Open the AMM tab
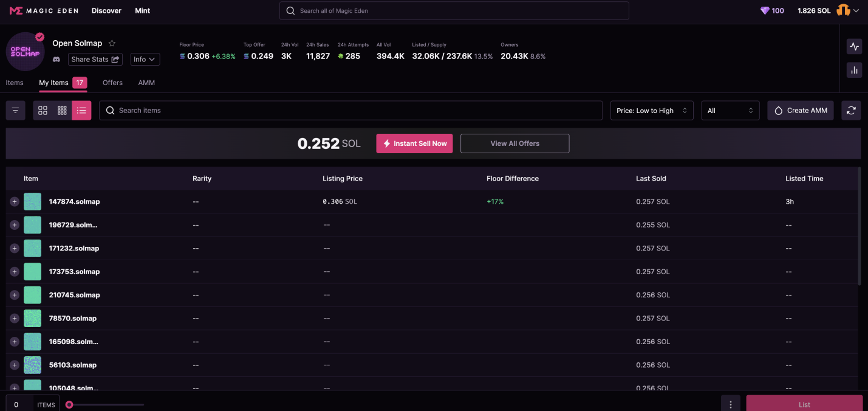Screen dimensions: 868x411 [146, 83]
